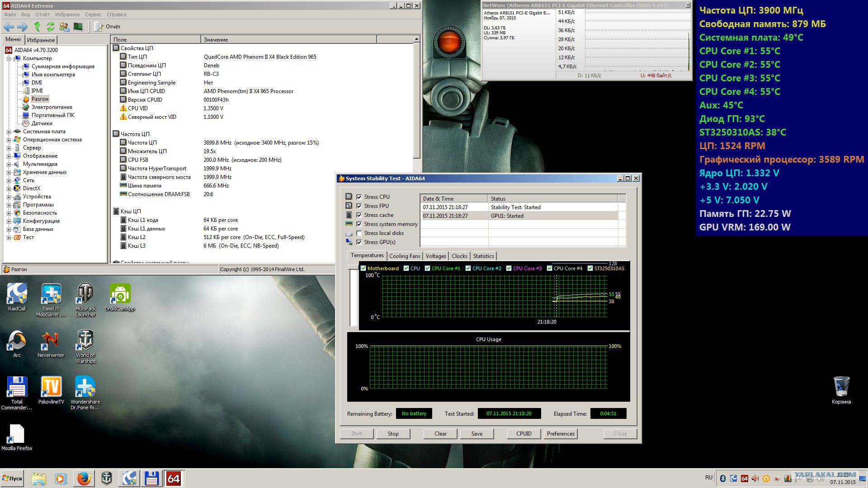Expand the Отображение tree node
868x488 pixels.
tap(9, 156)
